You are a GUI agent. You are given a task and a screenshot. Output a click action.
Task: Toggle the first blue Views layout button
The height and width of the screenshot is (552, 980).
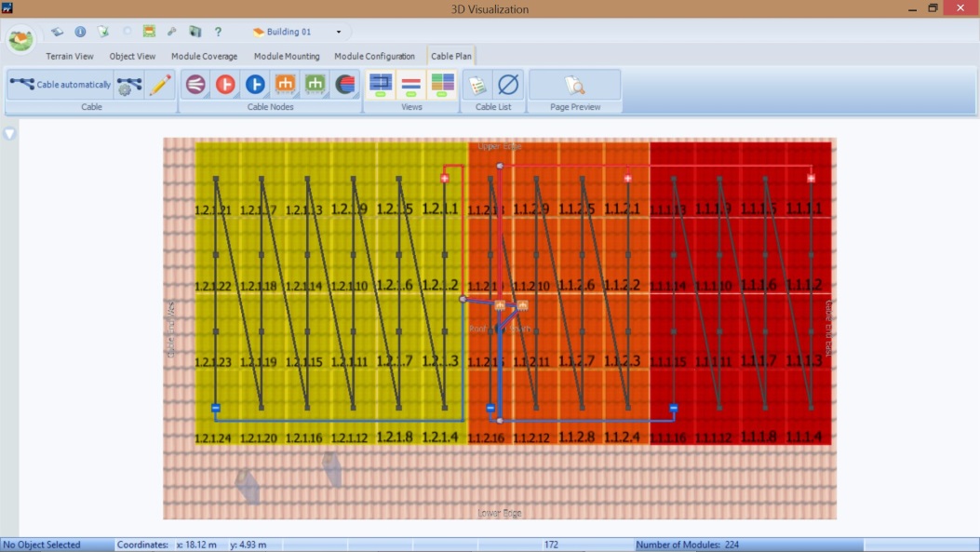pyautogui.click(x=381, y=85)
